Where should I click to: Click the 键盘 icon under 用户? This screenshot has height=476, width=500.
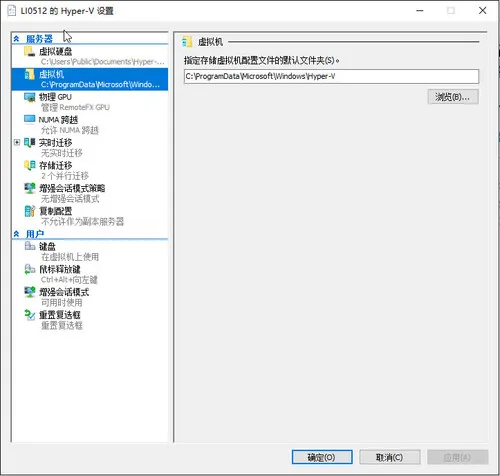pos(29,246)
